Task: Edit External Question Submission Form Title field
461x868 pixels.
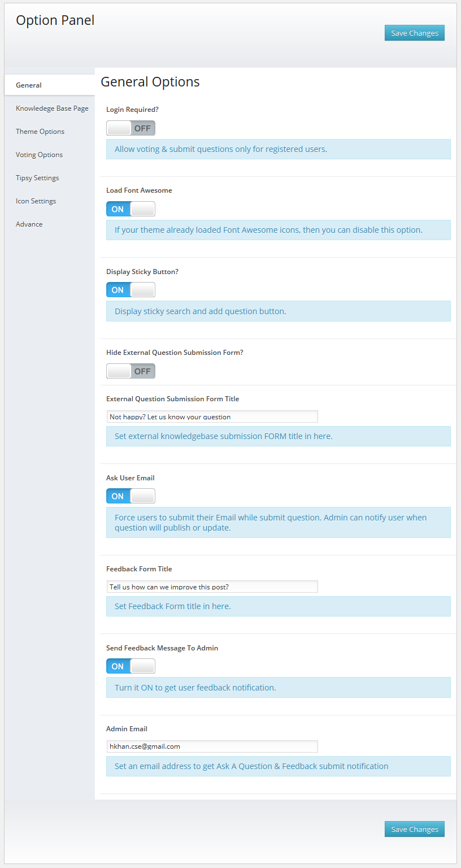Action: click(212, 416)
